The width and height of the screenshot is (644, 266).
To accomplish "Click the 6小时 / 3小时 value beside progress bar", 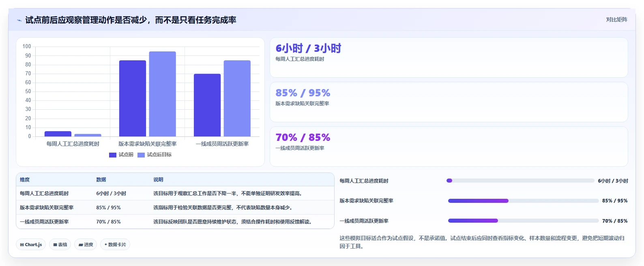I will tap(613, 181).
